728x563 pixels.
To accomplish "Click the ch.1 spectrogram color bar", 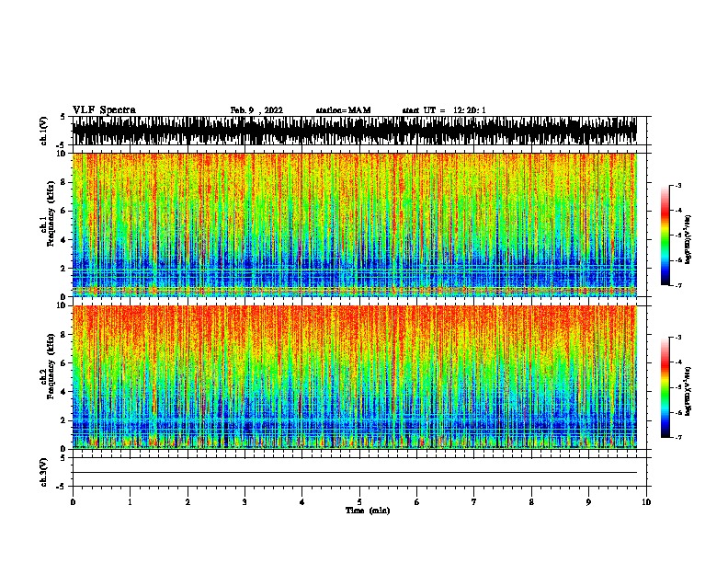I will [665, 235].
